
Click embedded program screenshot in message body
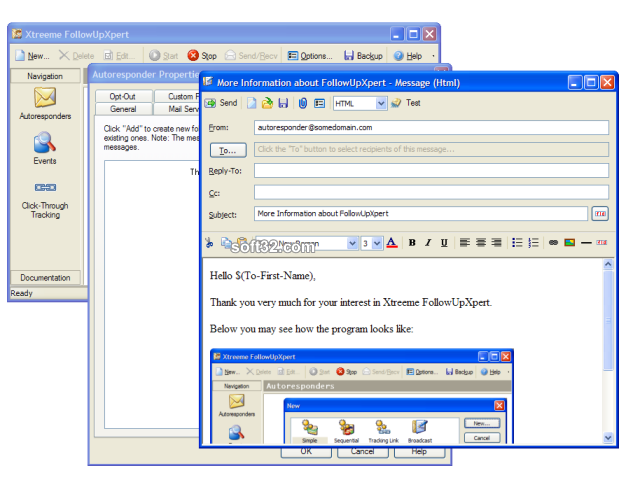[x=362, y=396]
